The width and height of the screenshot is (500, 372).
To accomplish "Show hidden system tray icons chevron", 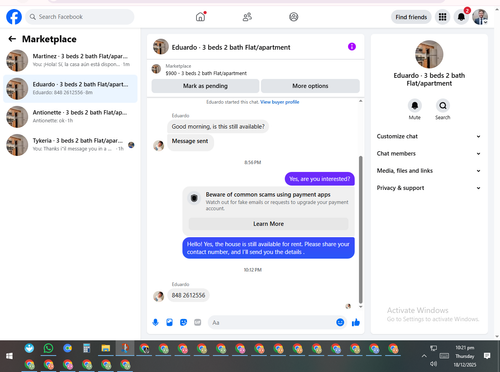I will 424,356.
